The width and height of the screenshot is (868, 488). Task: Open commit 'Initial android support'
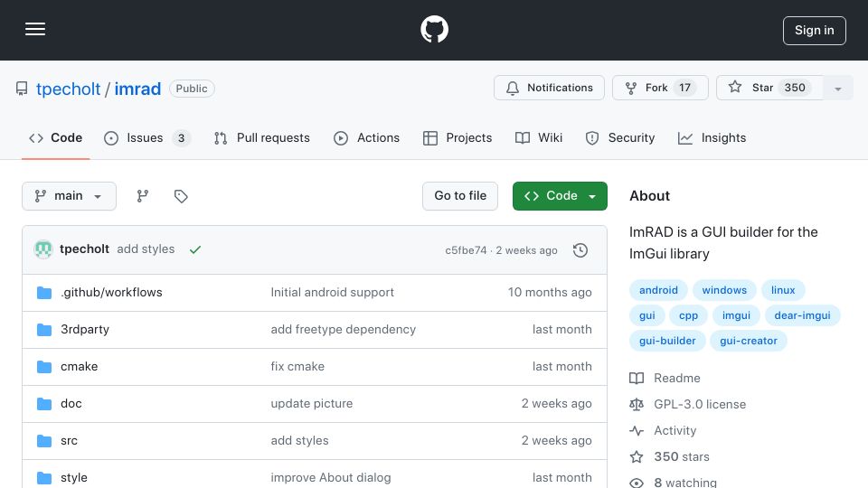[332, 292]
